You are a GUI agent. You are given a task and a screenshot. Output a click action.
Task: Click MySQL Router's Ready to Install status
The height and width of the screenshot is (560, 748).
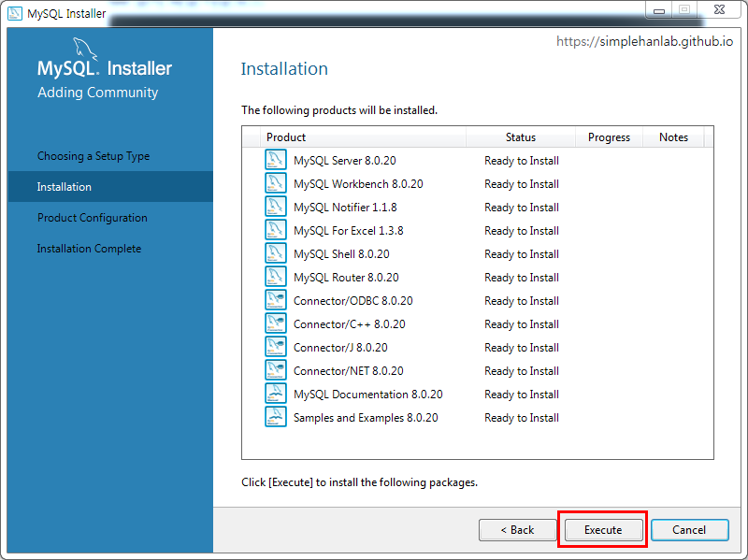coord(522,278)
